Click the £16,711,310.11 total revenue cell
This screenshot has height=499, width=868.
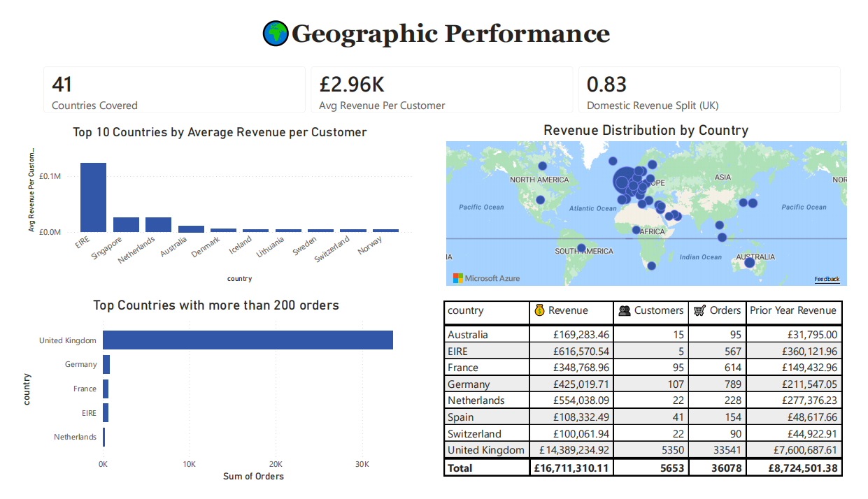pyautogui.click(x=571, y=468)
